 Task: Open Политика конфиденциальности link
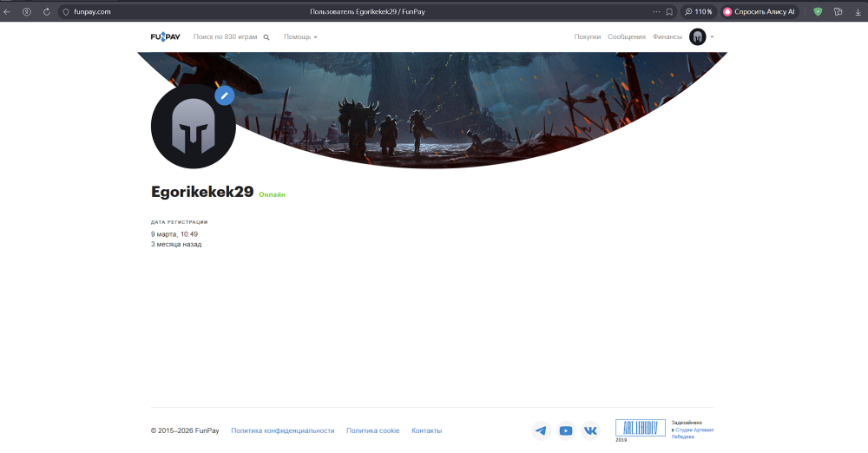click(x=283, y=430)
